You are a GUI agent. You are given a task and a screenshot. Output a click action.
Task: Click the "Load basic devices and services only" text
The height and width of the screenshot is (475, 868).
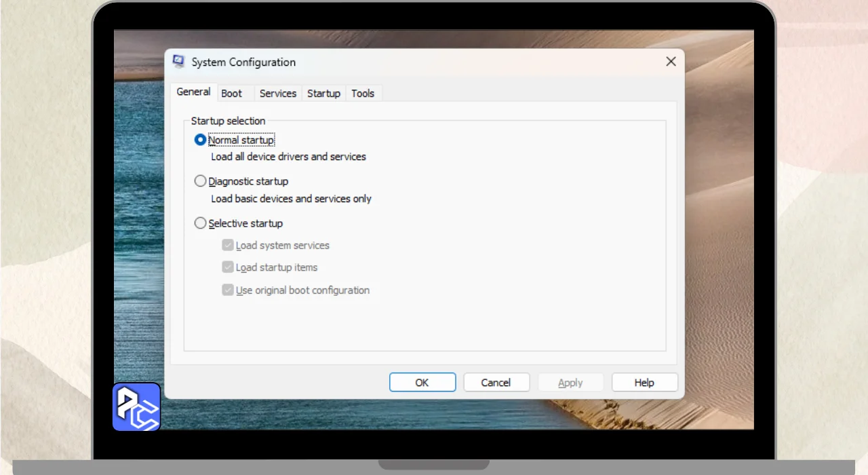pos(291,199)
